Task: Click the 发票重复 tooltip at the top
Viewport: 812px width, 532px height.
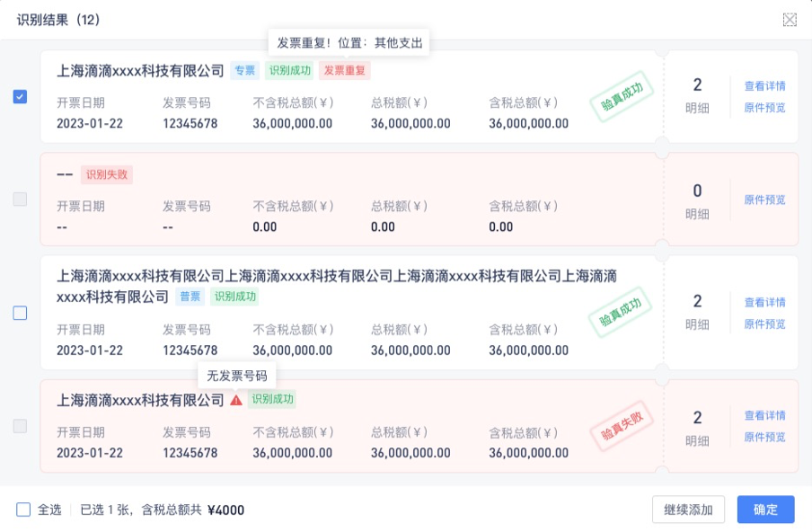Action: 349,41
